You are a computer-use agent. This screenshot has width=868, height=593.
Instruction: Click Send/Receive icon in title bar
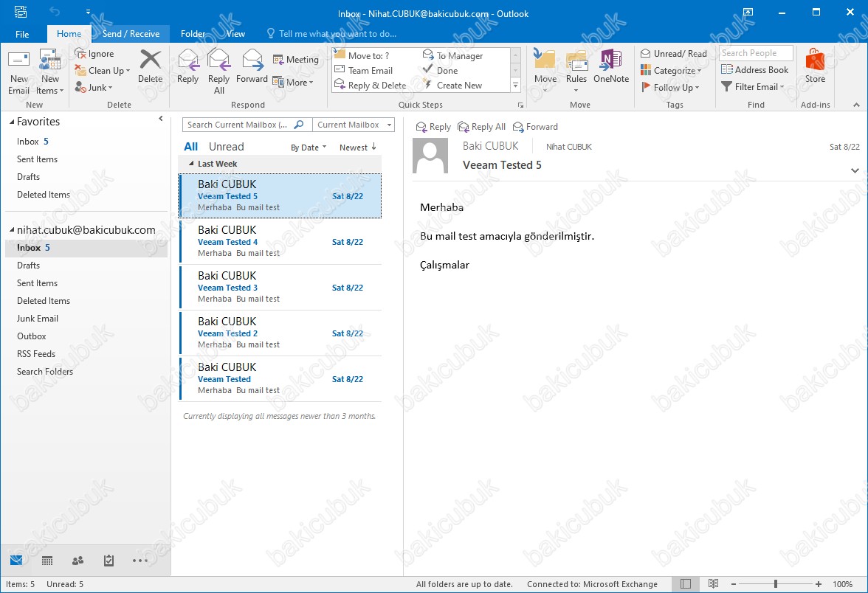click(21, 11)
